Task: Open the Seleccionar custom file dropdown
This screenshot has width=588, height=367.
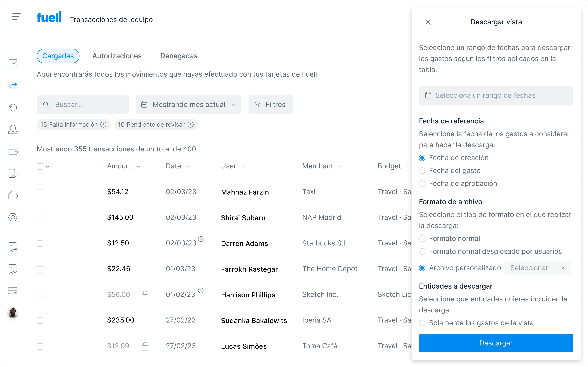Action: tap(538, 268)
